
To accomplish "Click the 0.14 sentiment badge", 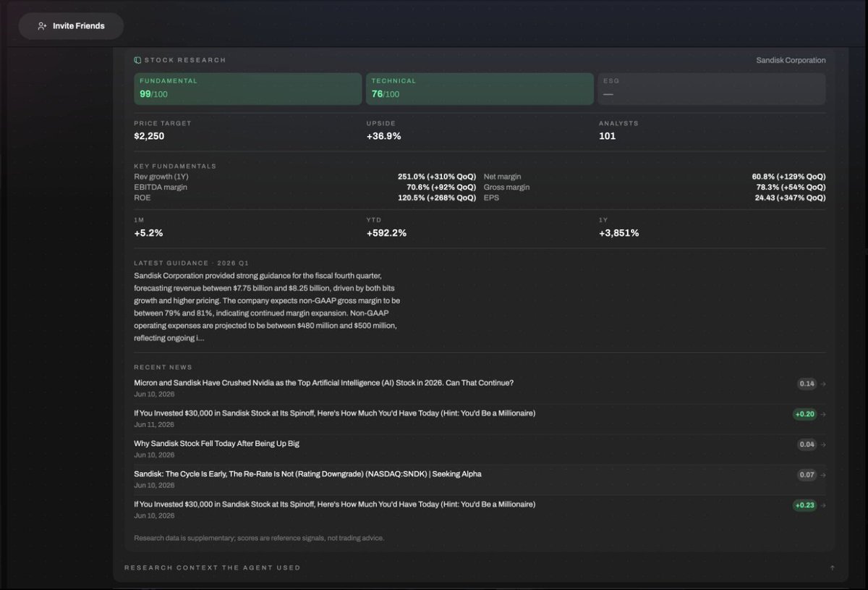I will 807,384.
